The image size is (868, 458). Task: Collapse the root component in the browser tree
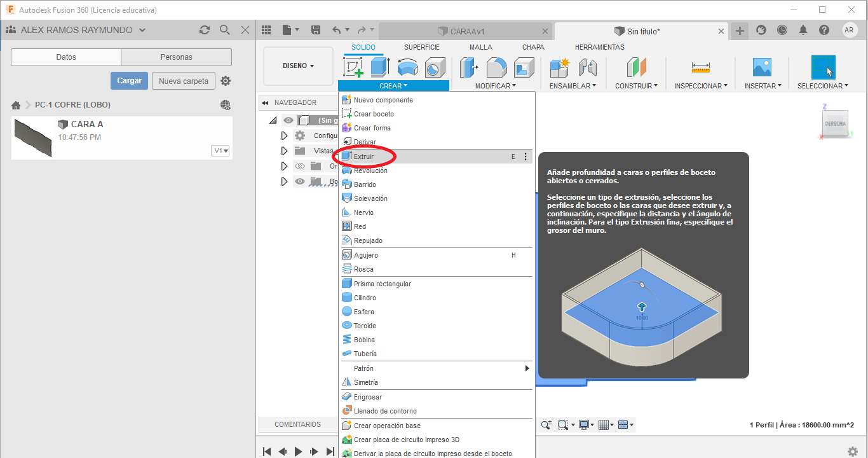pos(273,120)
